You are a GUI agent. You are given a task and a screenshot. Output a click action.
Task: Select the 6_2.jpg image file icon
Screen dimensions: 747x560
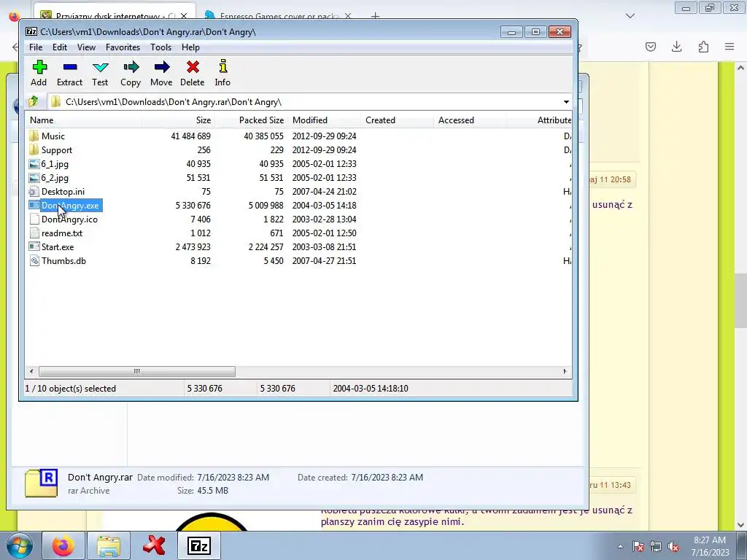pyautogui.click(x=34, y=178)
